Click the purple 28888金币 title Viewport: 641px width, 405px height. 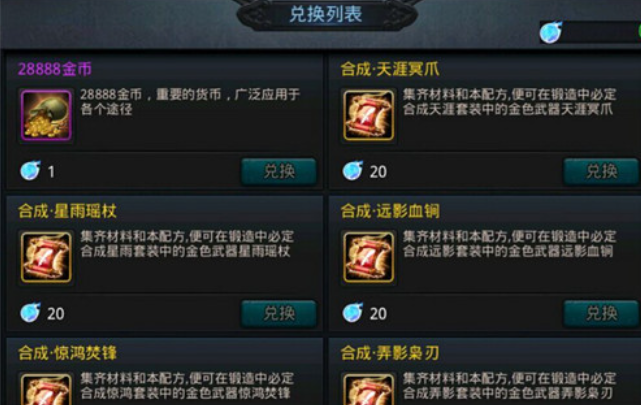coord(55,69)
